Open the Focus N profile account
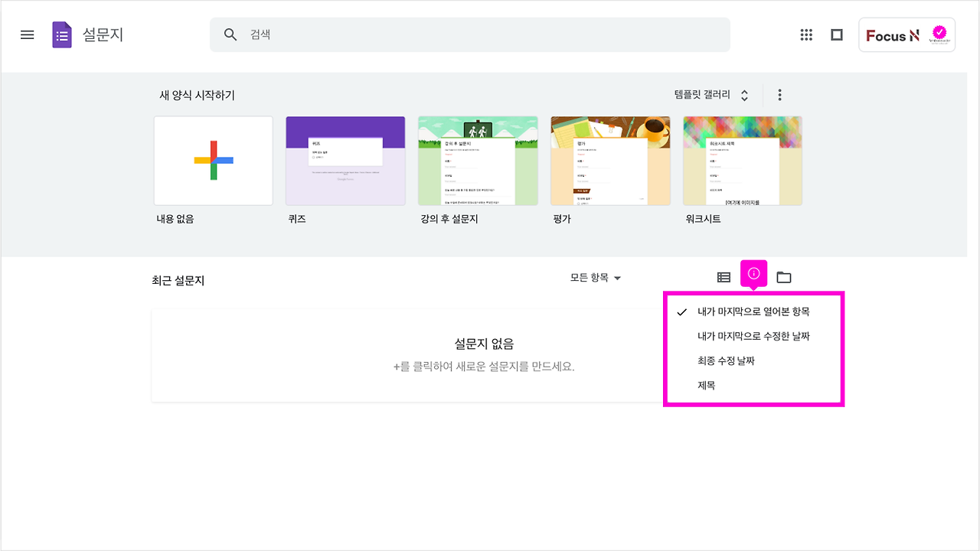 (906, 34)
